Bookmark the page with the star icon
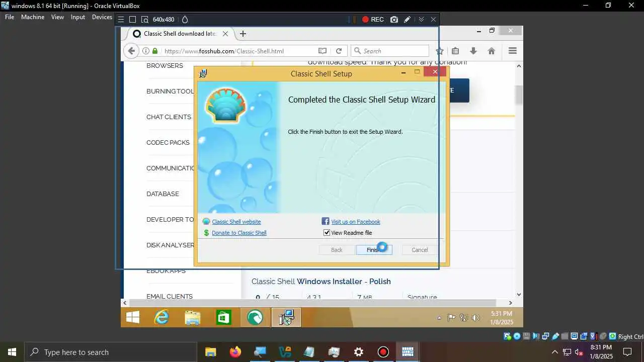Viewport: 644px width, 362px height. pos(439,51)
